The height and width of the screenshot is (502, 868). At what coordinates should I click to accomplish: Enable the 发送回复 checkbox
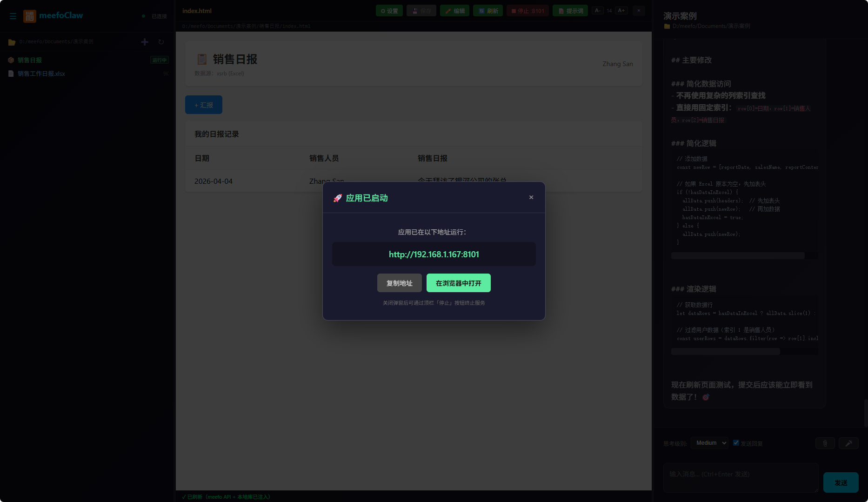click(736, 442)
